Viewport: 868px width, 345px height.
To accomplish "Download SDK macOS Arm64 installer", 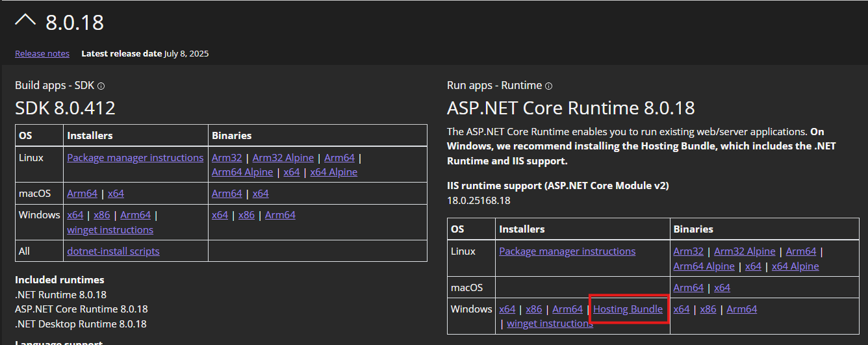I will pos(82,193).
